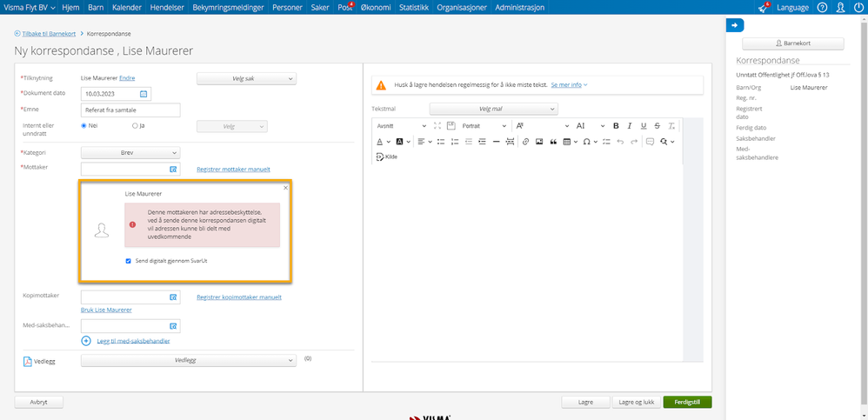Viewport: 868px width, 420px height.
Task: Open the Vedlegg attachments dropdown
Action: point(189,360)
